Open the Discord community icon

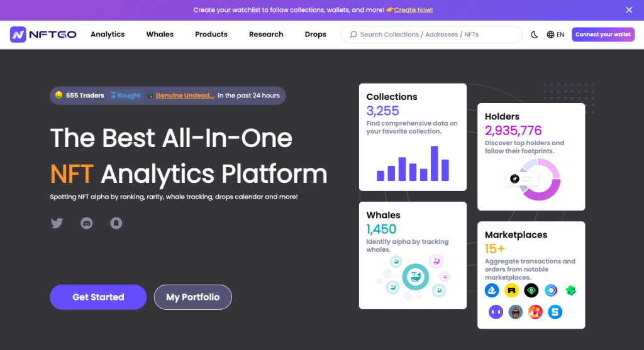[87, 223]
